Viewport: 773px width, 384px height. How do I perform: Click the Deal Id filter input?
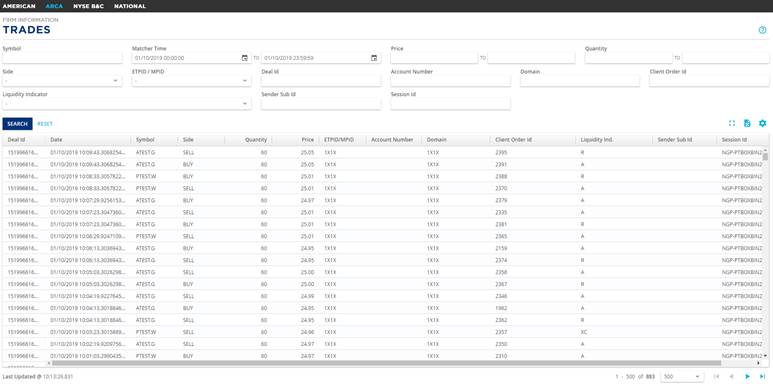321,81
